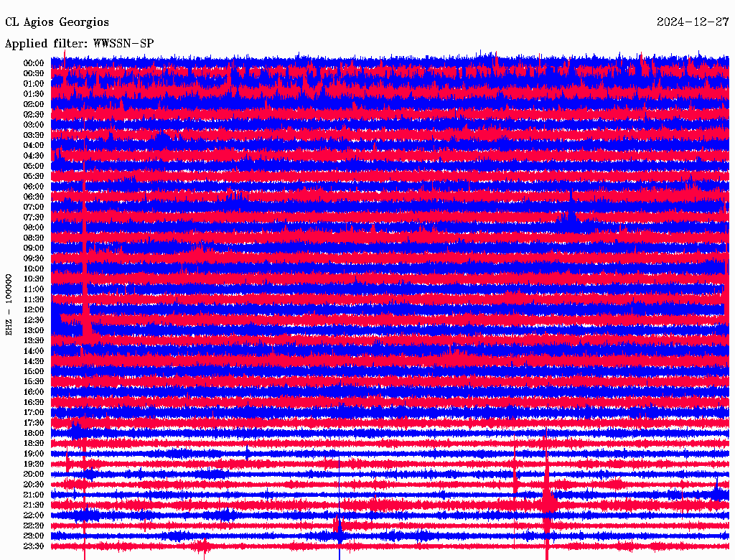Select the 23:30 time row label

pos(34,546)
